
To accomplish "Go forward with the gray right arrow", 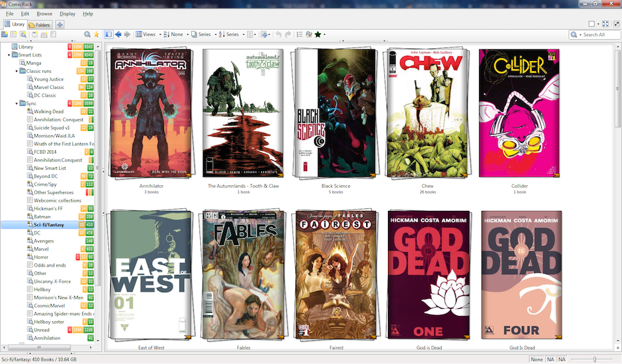I will coord(128,35).
